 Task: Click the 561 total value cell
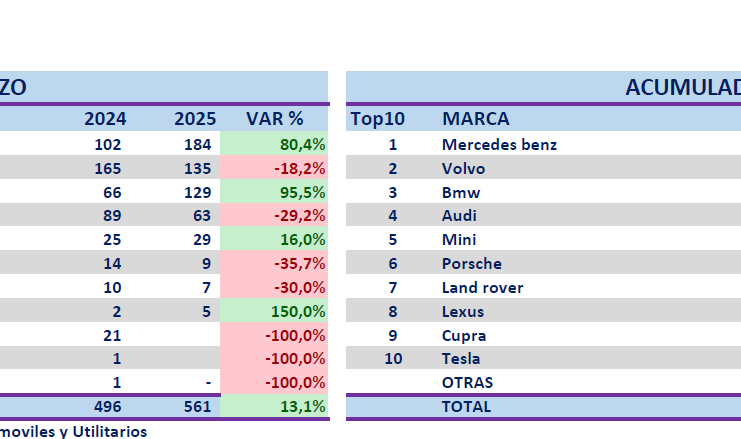pyautogui.click(x=195, y=406)
